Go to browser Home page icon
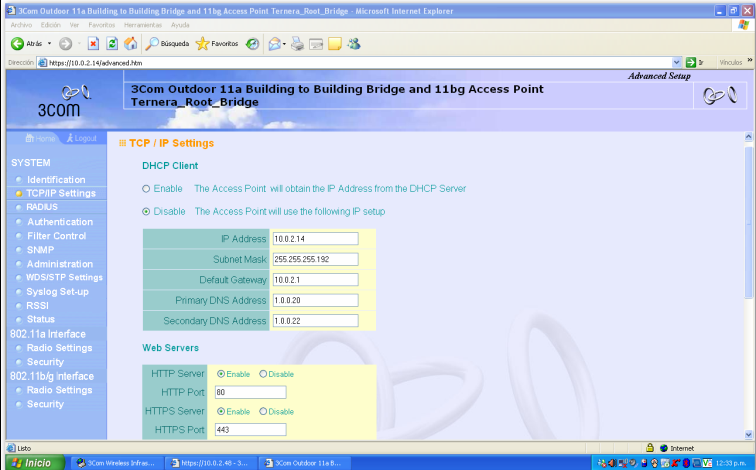The width and height of the screenshot is (756, 470). pyautogui.click(x=130, y=44)
